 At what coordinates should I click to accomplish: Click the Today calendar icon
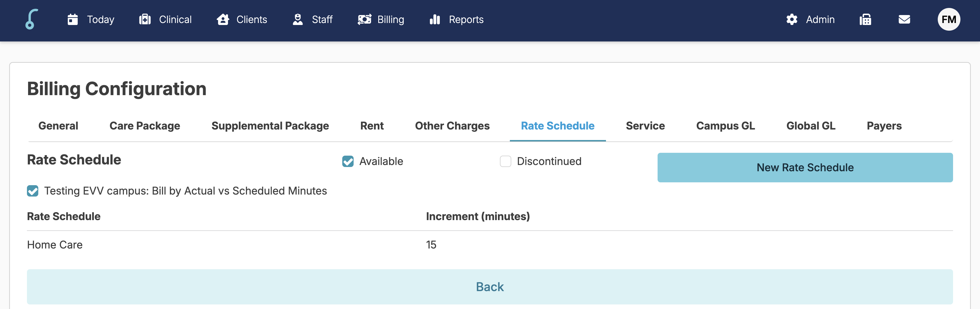pos(73,19)
